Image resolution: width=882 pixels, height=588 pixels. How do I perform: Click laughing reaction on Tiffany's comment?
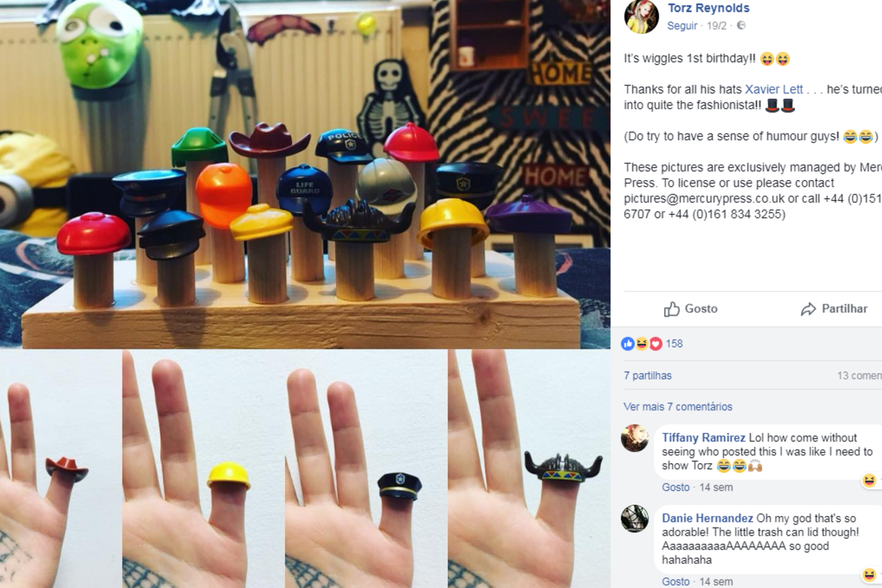point(870,480)
